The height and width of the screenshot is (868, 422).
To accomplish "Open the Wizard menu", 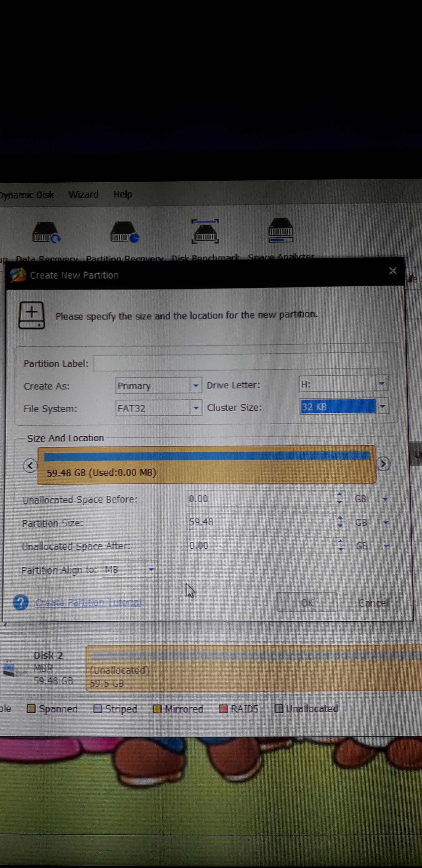I will click(x=83, y=194).
